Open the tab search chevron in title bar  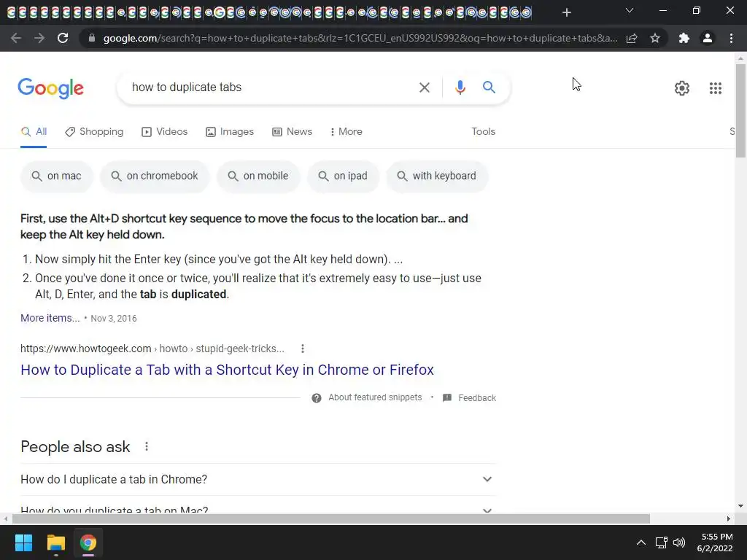click(x=630, y=10)
